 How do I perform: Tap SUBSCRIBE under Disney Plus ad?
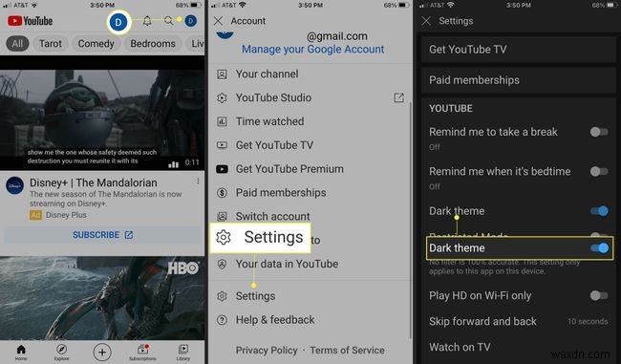click(x=102, y=235)
